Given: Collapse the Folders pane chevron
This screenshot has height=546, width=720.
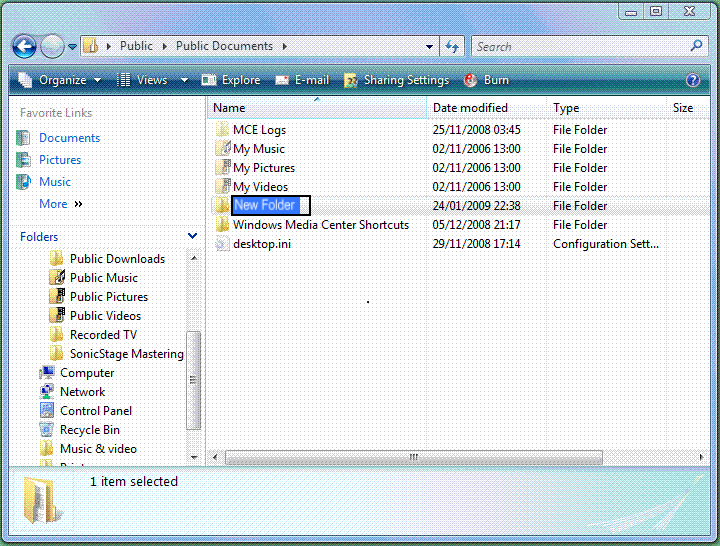Looking at the screenshot, I should 192,236.
